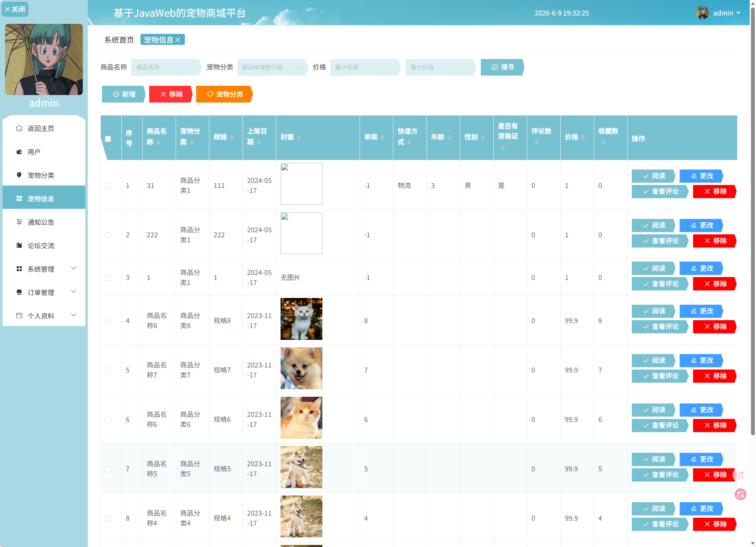The height and width of the screenshot is (547, 756).
Task: Open 返回主页 in the sidebar
Action: (44, 128)
